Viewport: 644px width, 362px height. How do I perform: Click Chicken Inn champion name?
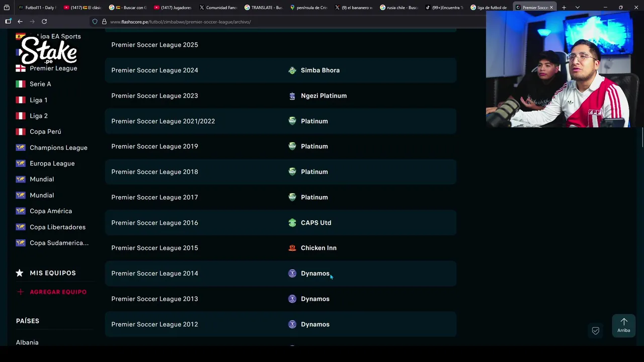[318, 248]
